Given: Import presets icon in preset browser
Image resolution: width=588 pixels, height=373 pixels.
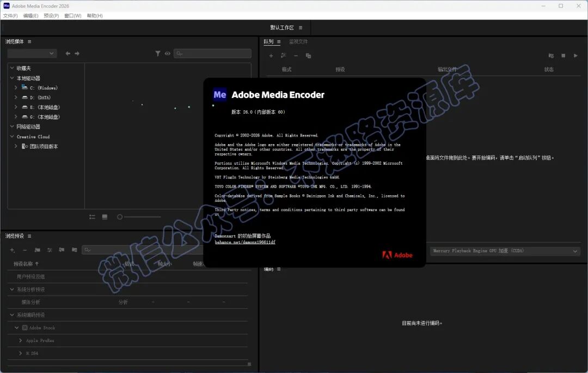Looking at the screenshot, I should (62, 250).
